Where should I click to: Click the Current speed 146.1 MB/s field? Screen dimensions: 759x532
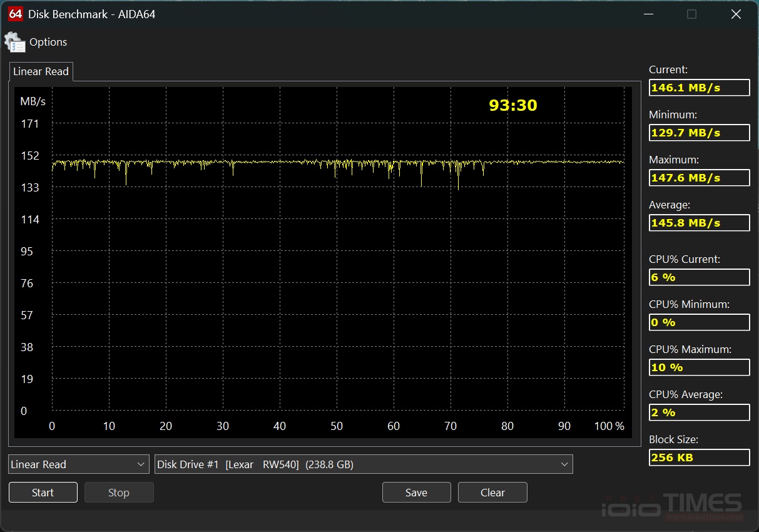(x=699, y=88)
